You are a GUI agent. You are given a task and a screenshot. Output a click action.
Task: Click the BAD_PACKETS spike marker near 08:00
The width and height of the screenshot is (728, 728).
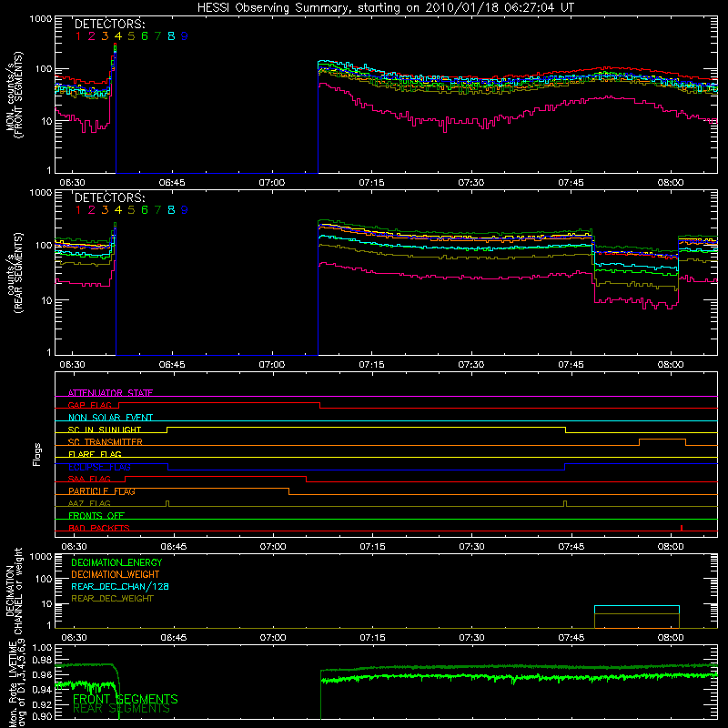681,528
